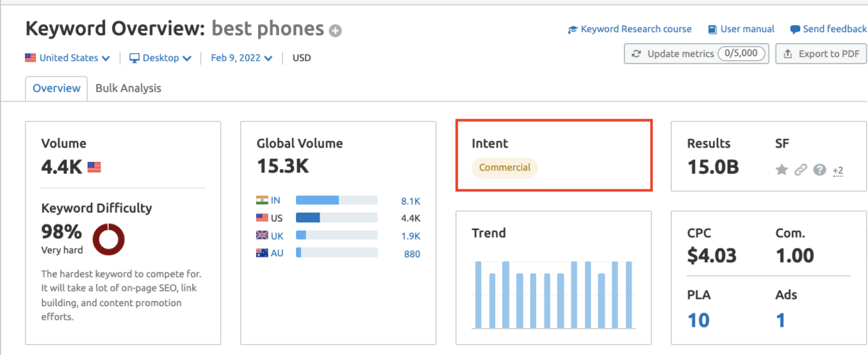Switch to the Overview tab
Image resolution: width=868 pixels, height=355 pixels.
pos(56,88)
